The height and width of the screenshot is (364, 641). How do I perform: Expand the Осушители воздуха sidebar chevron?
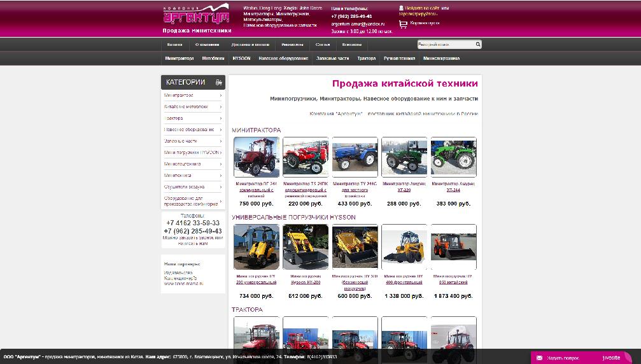point(221,186)
